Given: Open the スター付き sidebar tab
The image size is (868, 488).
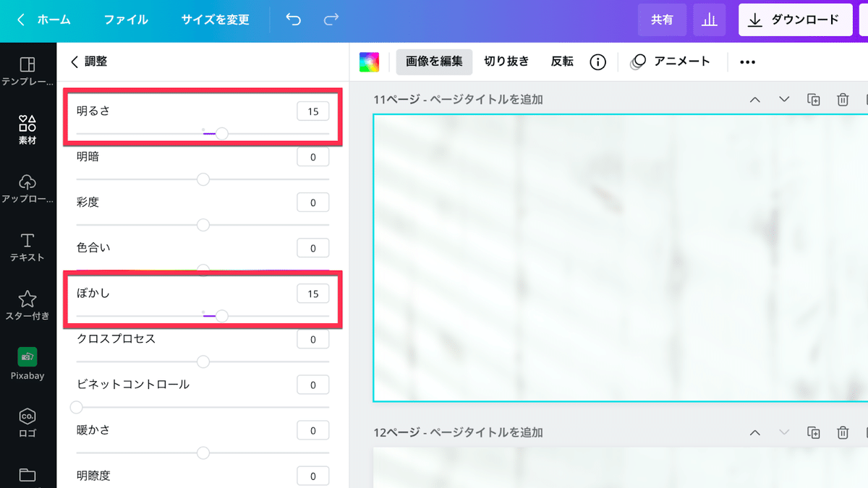Looking at the screenshot, I should pos(27,306).
